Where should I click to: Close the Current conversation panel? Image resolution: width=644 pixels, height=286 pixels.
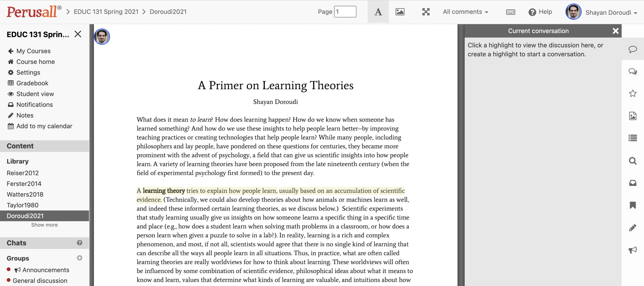click(x=615, y=31)
